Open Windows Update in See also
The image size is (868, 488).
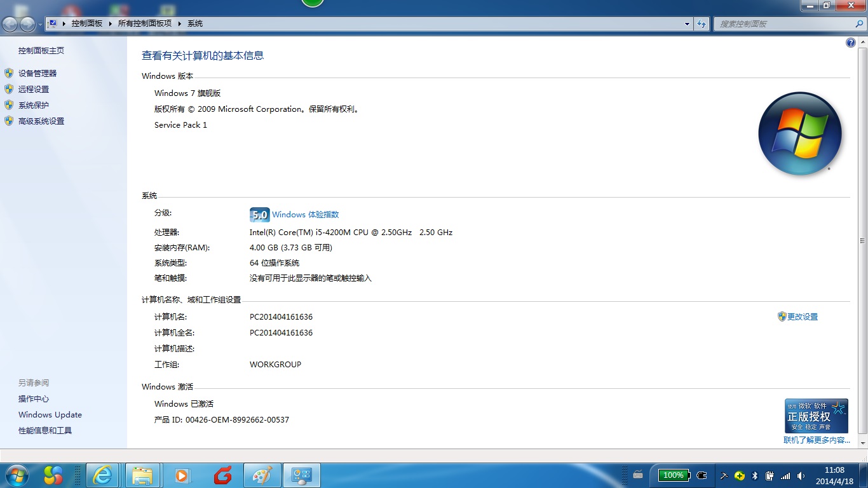50,414
